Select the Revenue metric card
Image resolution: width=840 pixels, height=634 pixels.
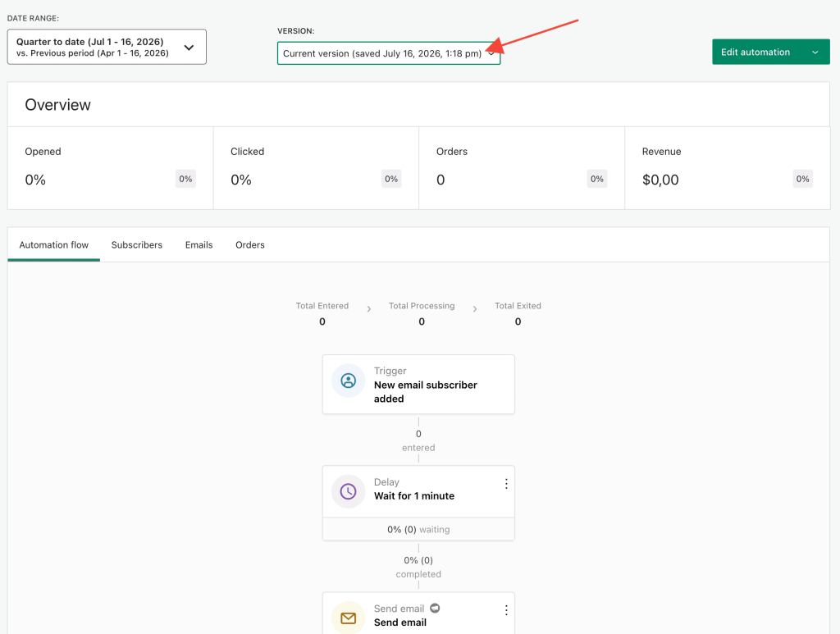(x=728, y=168)
